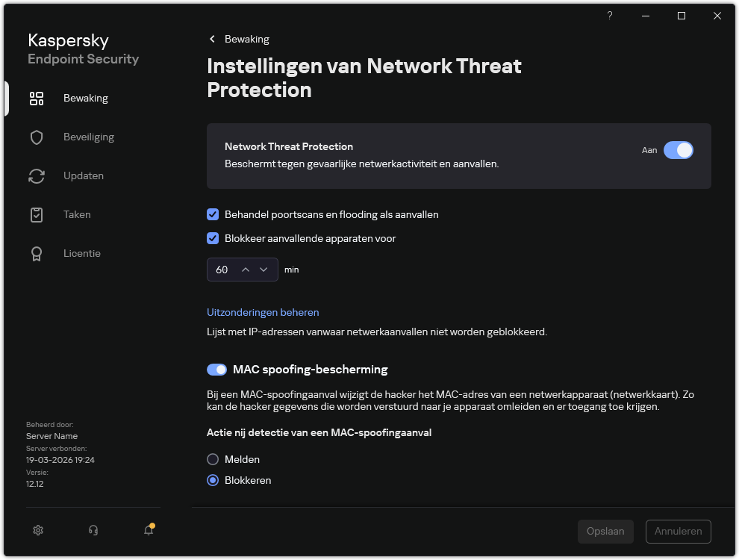
Task: Open the Bewaking section icon in sidebar
Action: pyautogui.click(x=37, y=98)
